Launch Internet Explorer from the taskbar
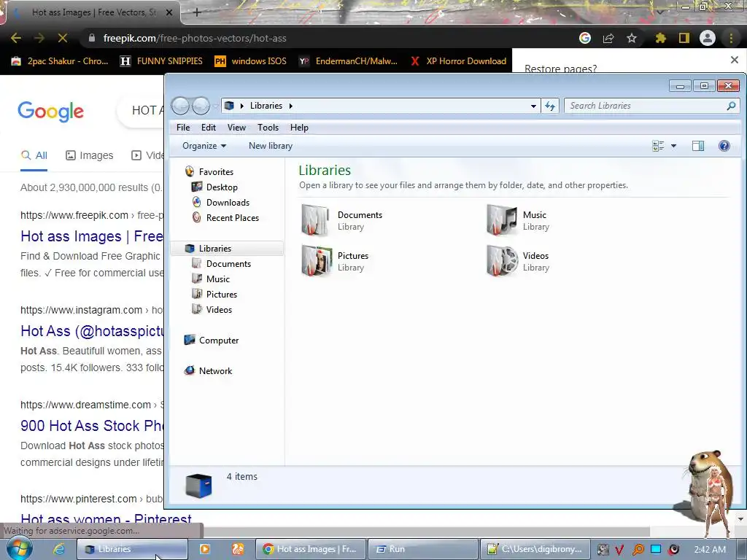 coord(58,549)
